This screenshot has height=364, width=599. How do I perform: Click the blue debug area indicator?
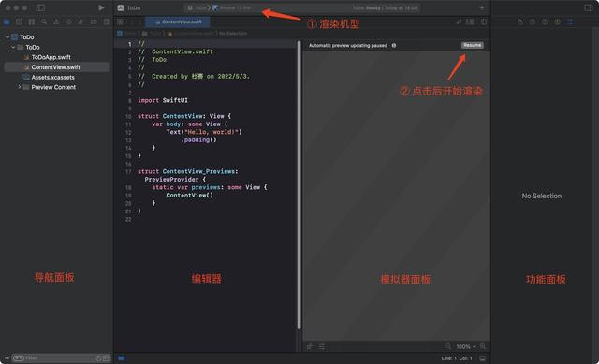[122, 357]
